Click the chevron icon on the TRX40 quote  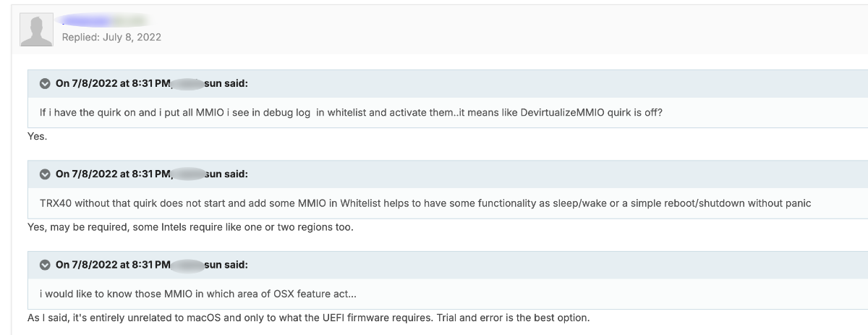coord(45,174)
